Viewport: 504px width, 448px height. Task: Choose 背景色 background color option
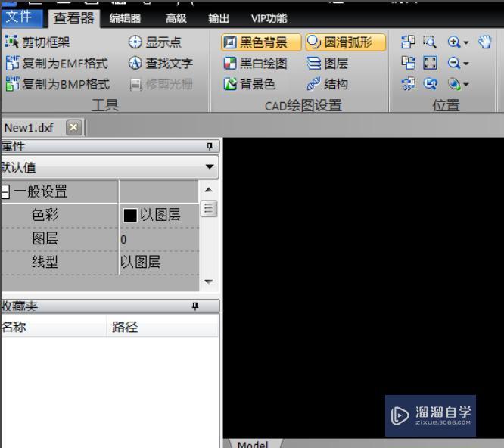click(x=250, y=84)
